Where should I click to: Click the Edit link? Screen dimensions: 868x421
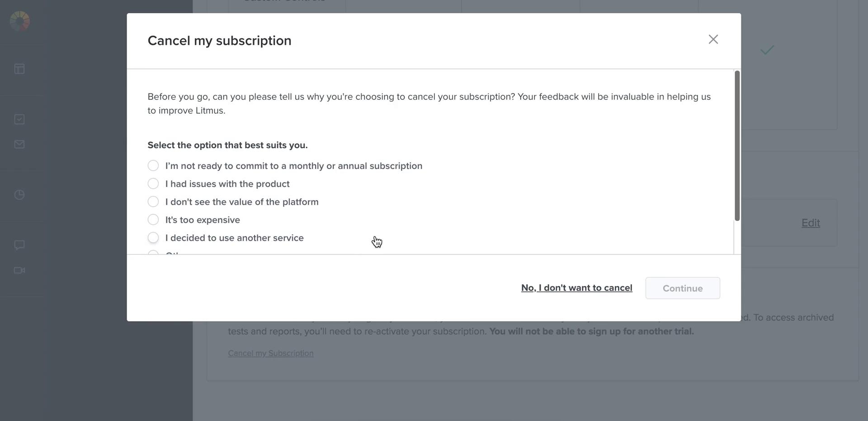(810, 223)
